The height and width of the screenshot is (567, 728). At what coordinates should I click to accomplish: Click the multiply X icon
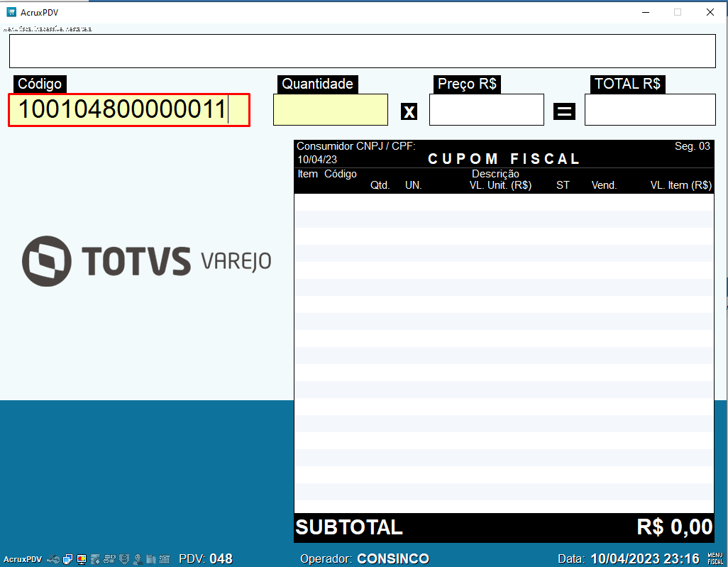[x=409, y=111]
